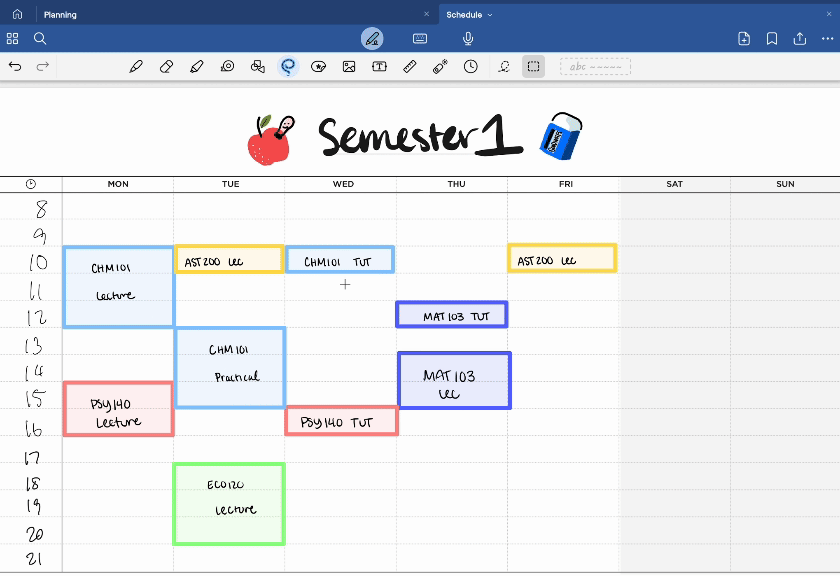Open the thumbnails grid view
The image size is (840, 576).
(13, 39)
